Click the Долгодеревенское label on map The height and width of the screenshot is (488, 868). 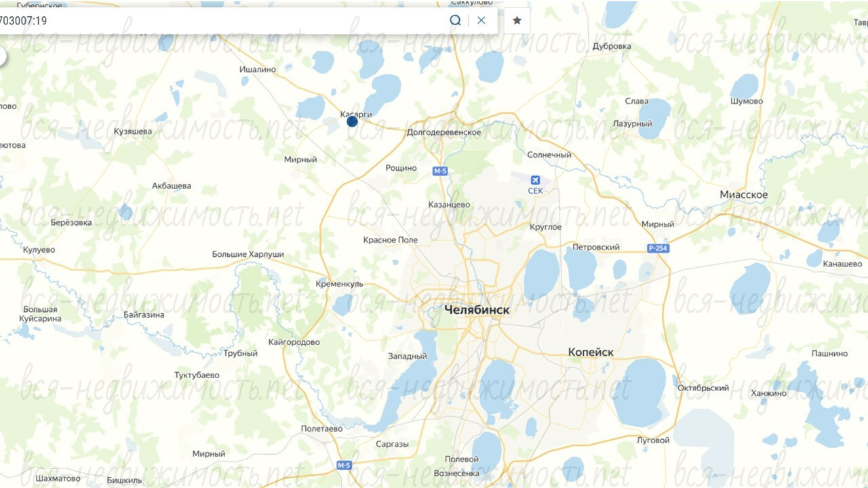coord(443,132)
